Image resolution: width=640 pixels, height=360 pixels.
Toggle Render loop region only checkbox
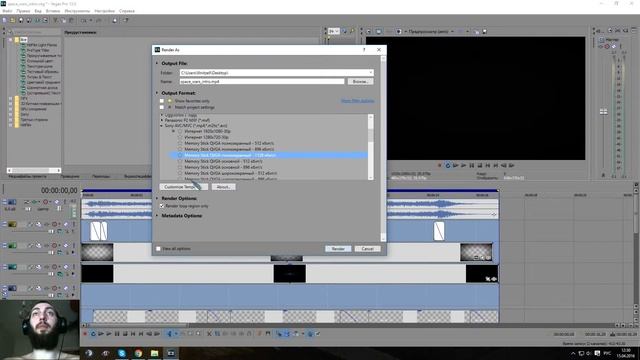tap(162, 206)
